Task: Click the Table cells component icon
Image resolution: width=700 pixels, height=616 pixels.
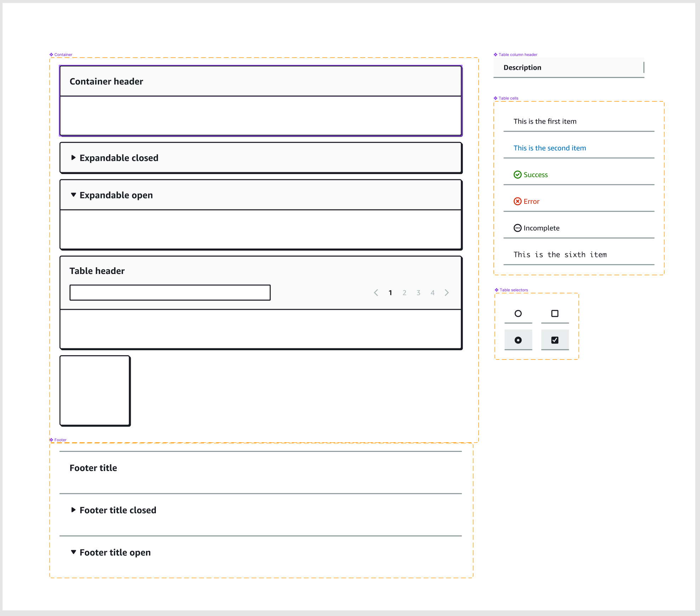Action: point(496,98)
